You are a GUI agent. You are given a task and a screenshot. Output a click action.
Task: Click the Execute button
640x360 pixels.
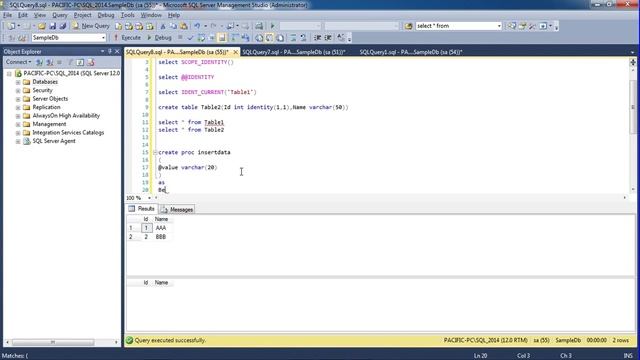click(x=127, y=38)
